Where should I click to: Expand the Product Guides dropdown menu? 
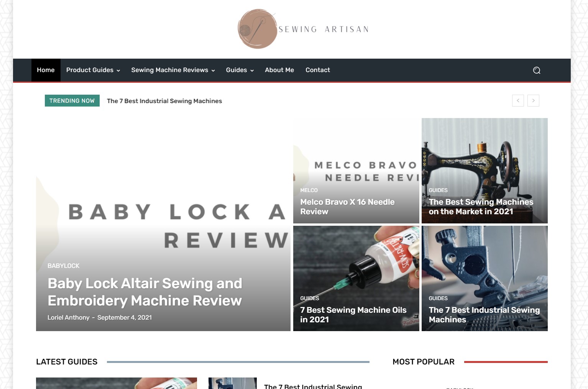coord(93,70)
